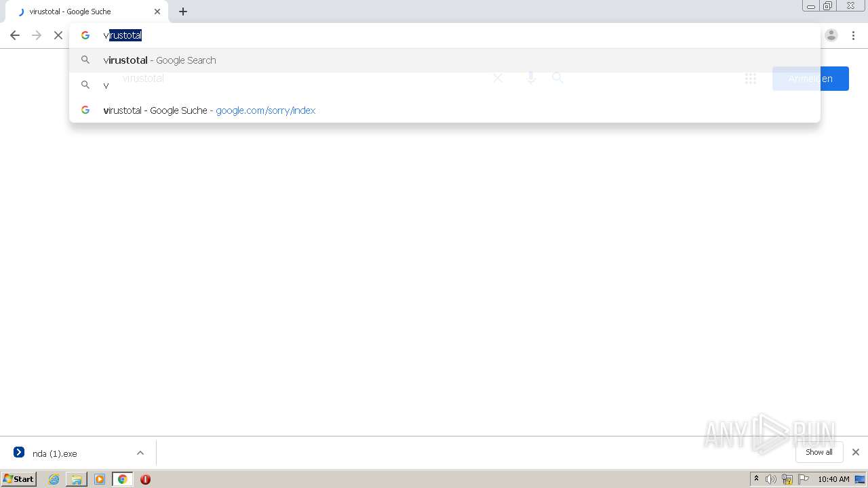The width and height of the screenshot is (868, 488).
Task: Go back to the previous page
Action: pyautogui.click(x=15, y=35)
